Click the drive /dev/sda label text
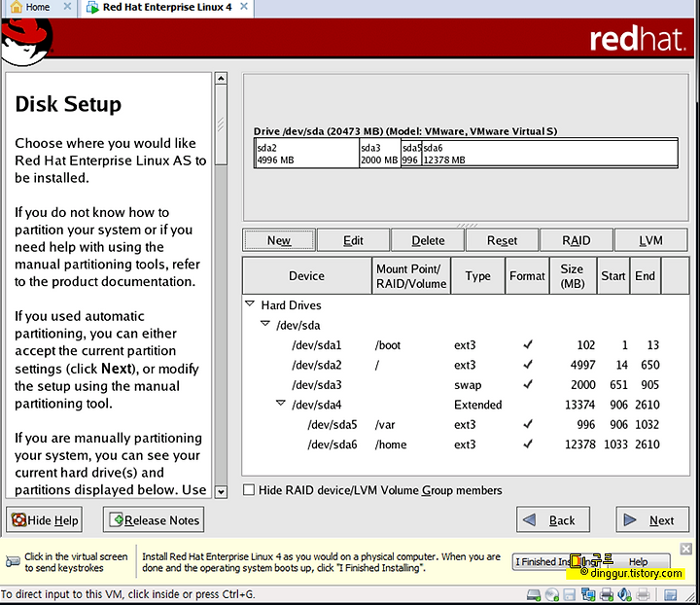 (x=404, y=131)
